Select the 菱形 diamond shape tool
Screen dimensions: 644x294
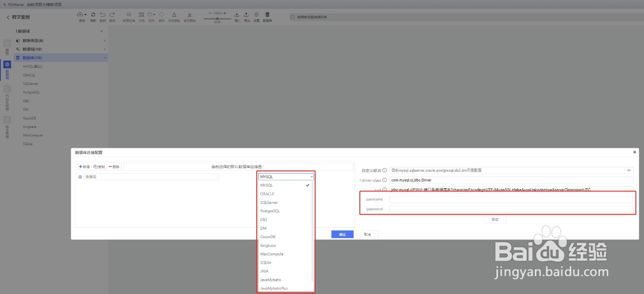click(161, 14)
